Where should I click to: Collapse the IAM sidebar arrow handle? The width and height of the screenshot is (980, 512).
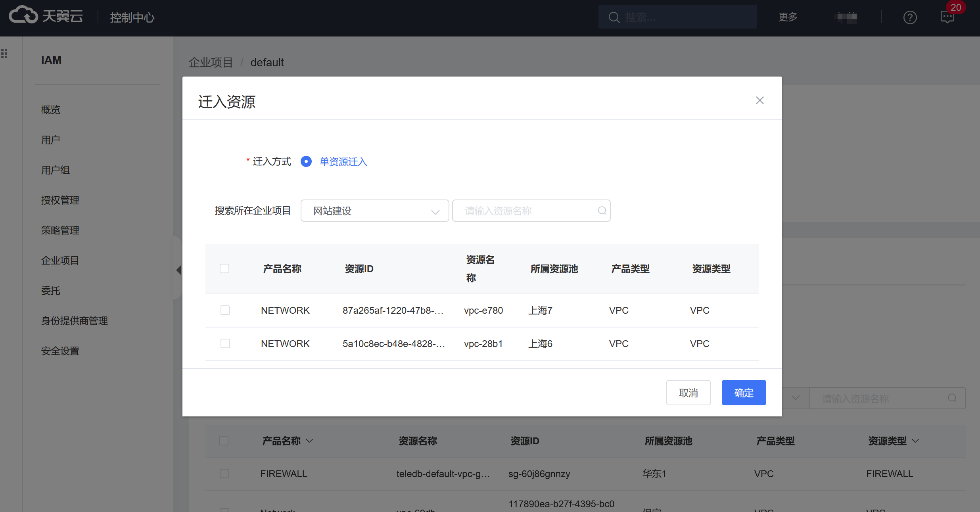pos(178,270)
